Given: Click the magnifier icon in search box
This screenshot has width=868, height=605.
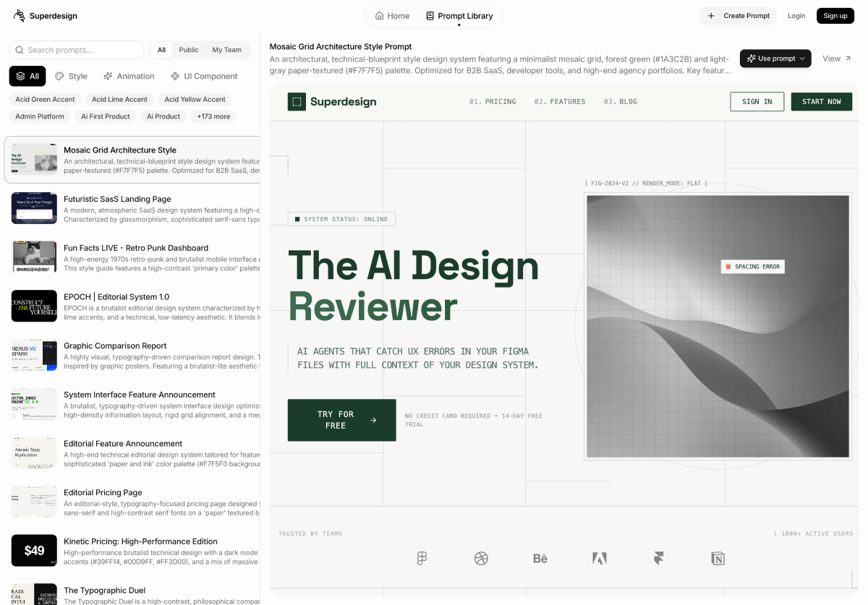Looking at the screenshot, I should [x=19, y=50].
